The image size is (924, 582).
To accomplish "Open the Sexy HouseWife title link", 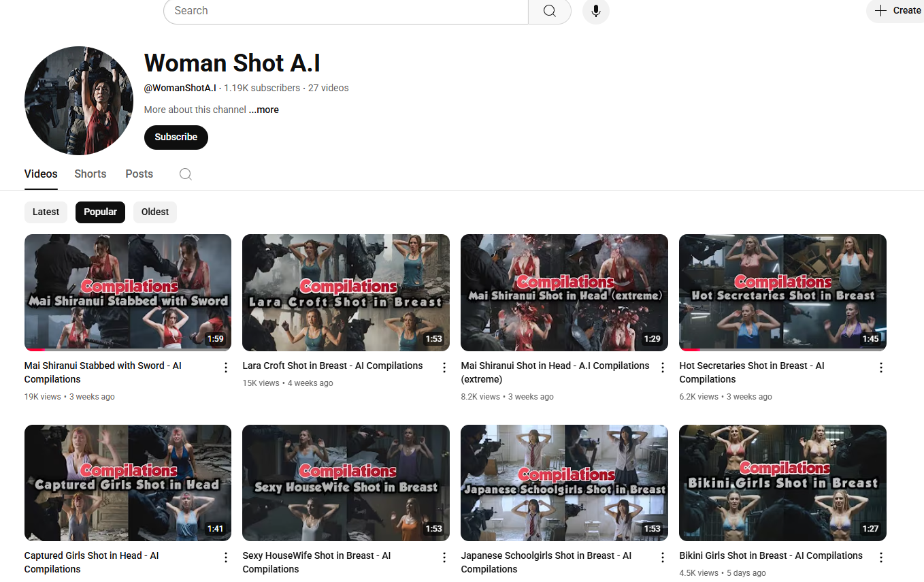I will [317, 562].
